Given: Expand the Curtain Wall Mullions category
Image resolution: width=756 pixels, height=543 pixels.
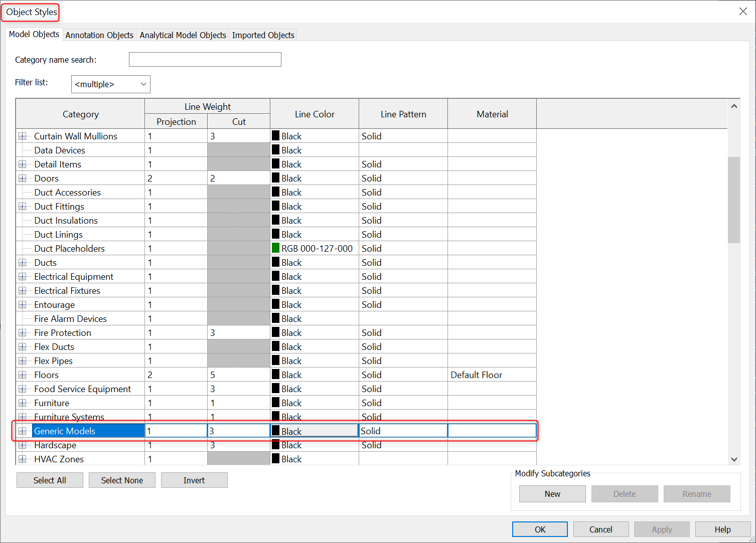Looking at the screenshot, I should click(x=23, y=136).
